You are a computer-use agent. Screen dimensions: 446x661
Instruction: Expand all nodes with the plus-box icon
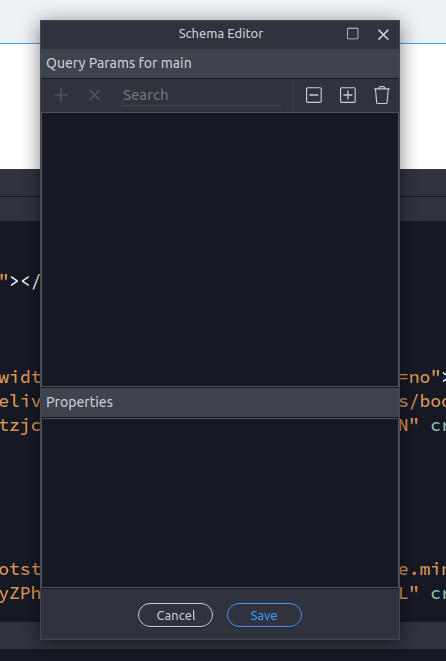pyautogui.click(x=348, y=95)
